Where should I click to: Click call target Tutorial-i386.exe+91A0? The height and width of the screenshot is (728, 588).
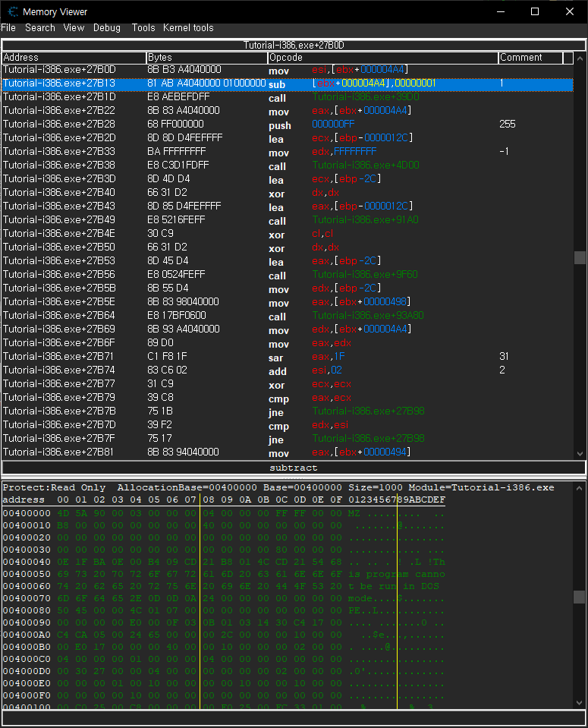pyautogui.click(x=365, y=220)
